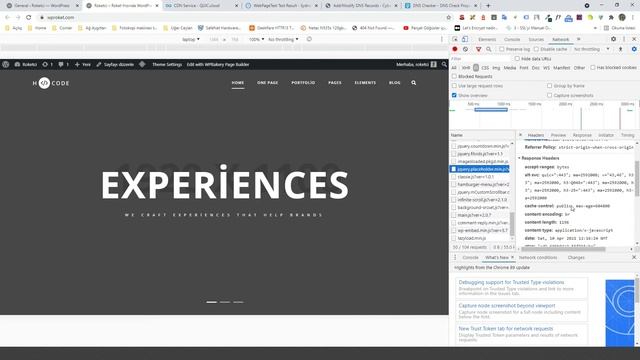Click Theme Settings in admin bar
Screen dimensions: 640x360
click(x=167, y=64)
